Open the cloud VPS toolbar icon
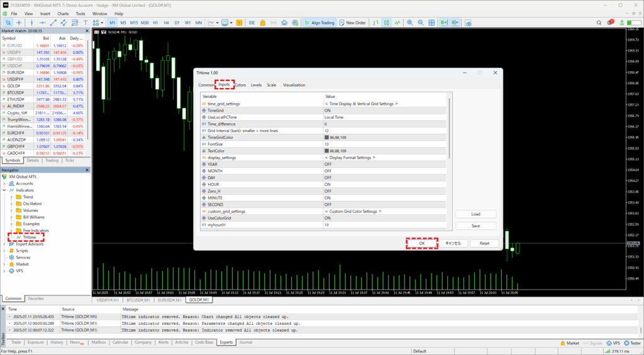 click(284, 23)
